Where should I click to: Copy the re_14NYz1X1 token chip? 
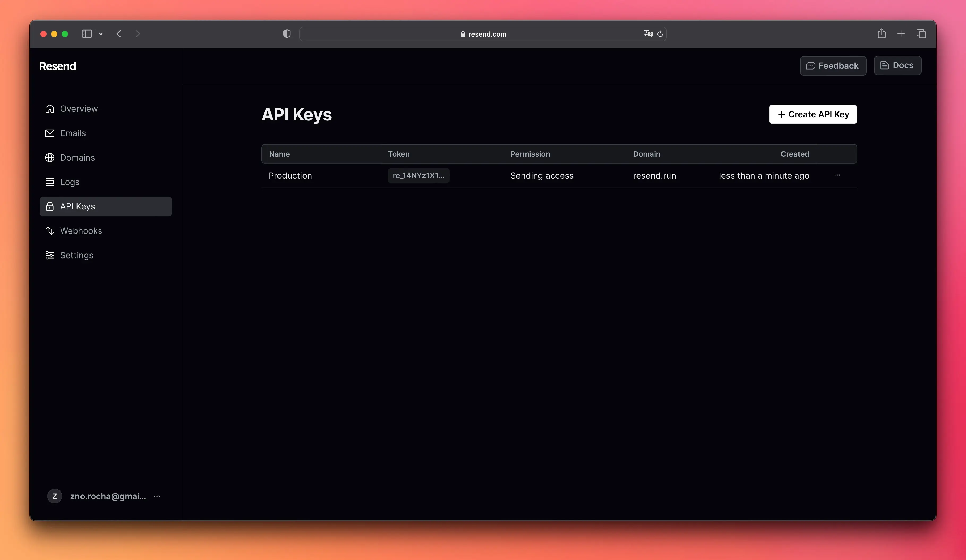418,175
